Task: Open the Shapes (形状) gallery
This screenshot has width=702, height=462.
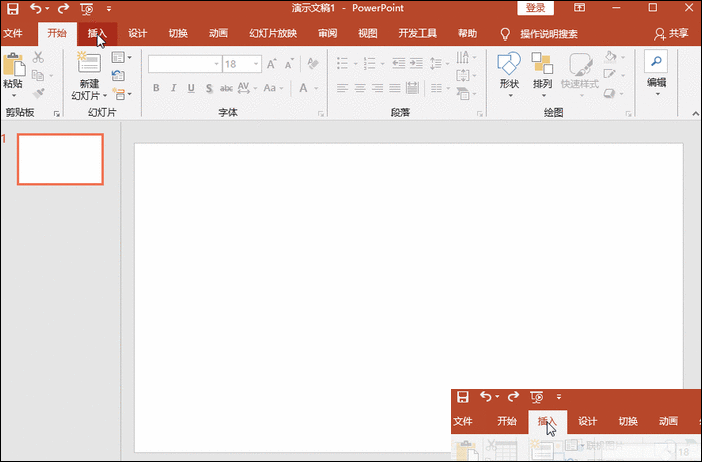Action: click(x=509, y=64)
